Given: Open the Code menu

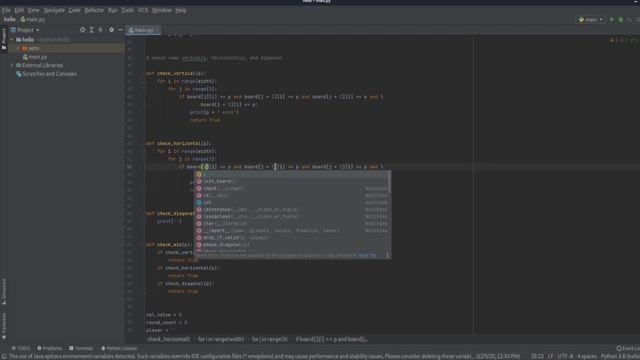Looking at the screenshot, I should (74, 10).
